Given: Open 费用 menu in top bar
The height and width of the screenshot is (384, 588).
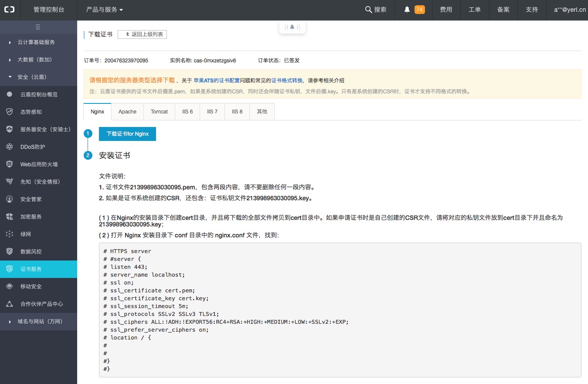Looking at the screenshot, I should point(446,10).
